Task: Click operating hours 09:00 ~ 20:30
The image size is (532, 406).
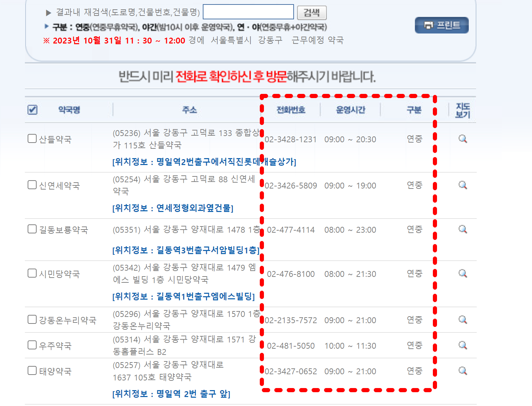Action: pos(350,139)
